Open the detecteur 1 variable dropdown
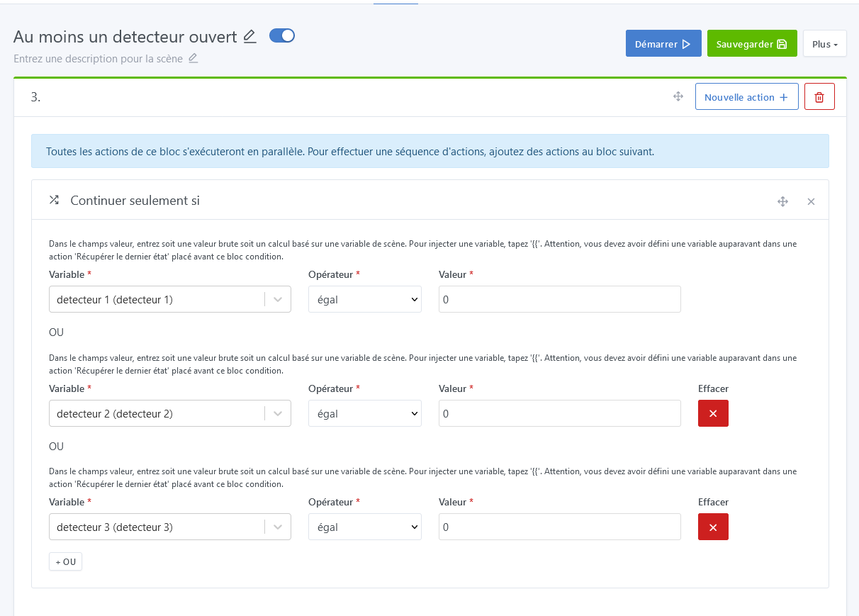This screenshot has width=859, height=616. (x=278, y=299)
